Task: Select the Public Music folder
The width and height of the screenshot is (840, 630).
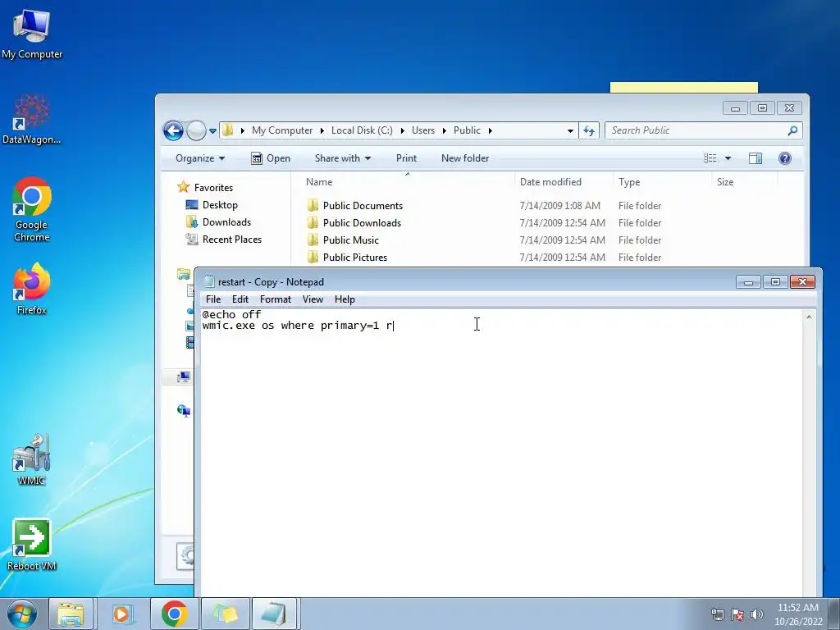Action: click(x=343, y=240)
